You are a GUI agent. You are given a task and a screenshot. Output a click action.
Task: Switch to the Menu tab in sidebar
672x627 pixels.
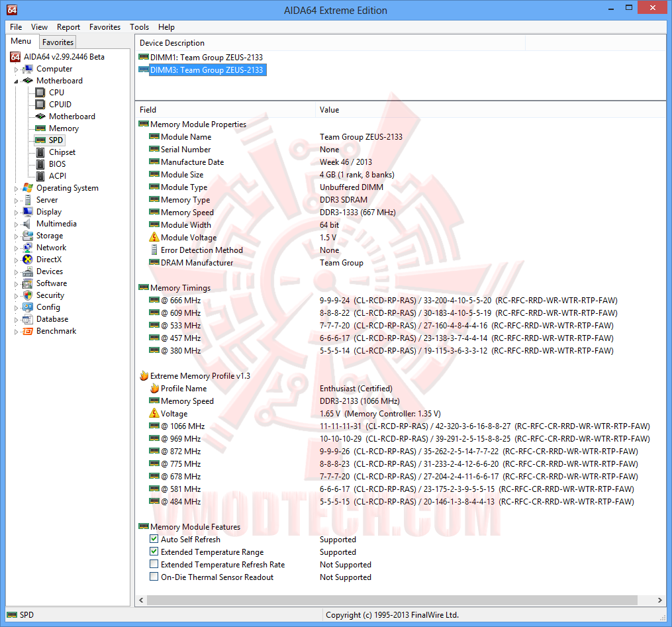click(x=21, y=41)
